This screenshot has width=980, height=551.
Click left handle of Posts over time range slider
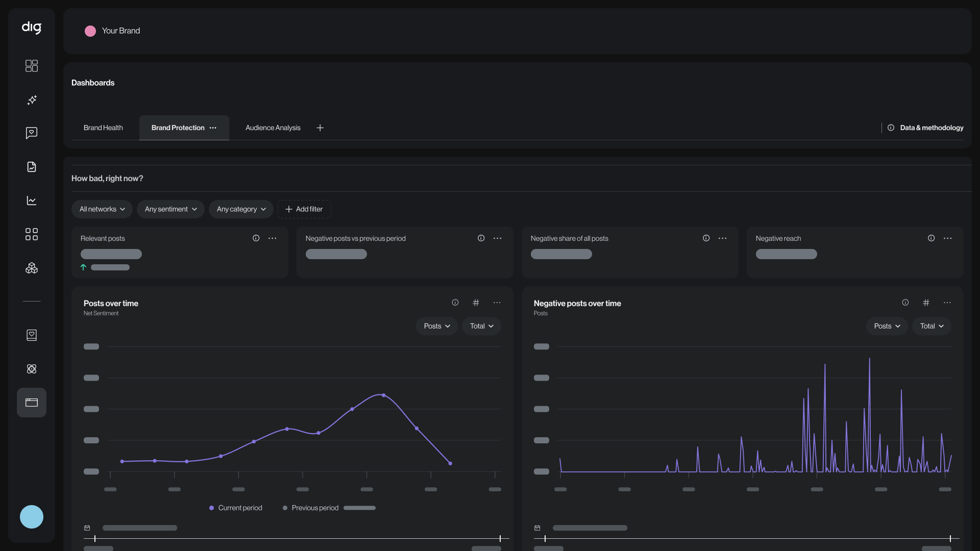tap(95, 539)
